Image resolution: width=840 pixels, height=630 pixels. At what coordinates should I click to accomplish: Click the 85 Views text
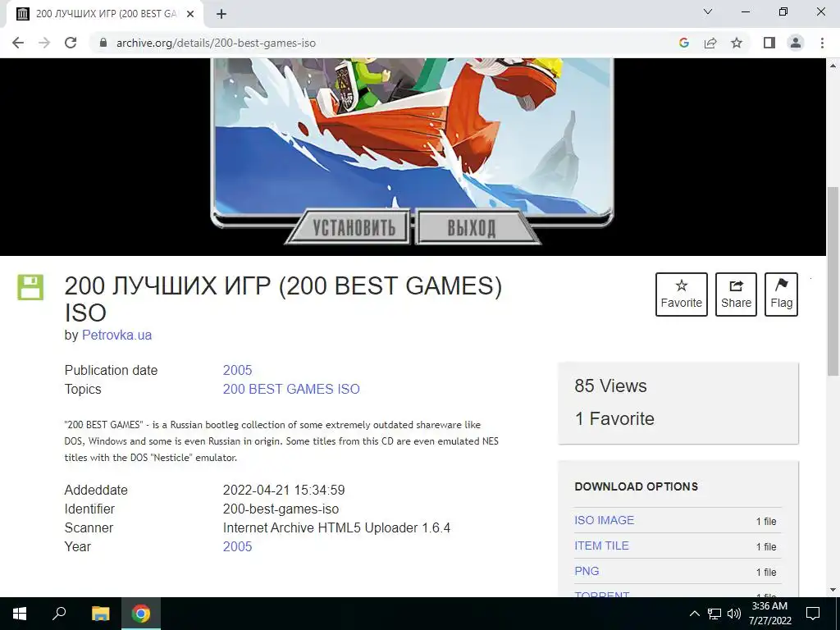click(610, 386)
